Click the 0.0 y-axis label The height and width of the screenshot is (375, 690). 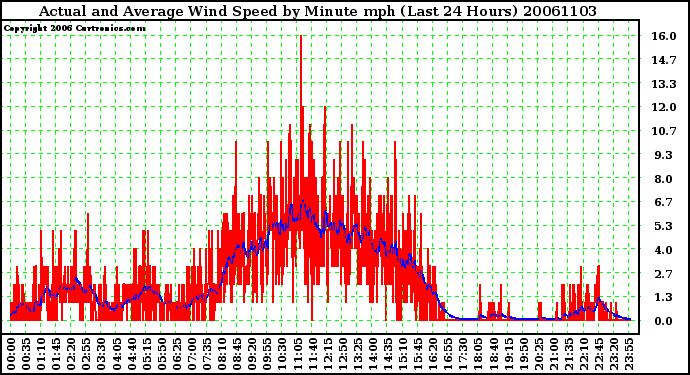[664, 321]
